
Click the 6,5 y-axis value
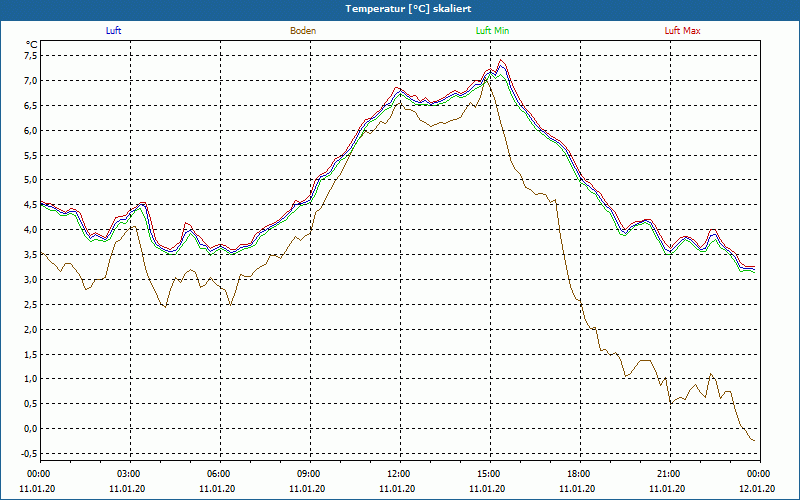(x=30, y=106)
